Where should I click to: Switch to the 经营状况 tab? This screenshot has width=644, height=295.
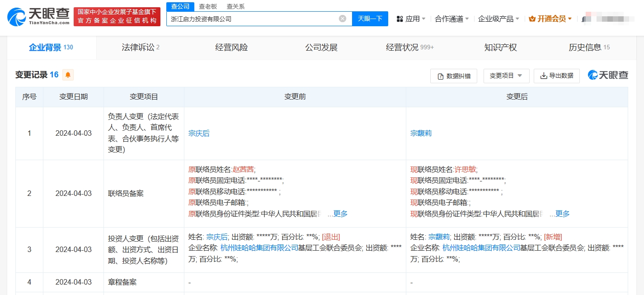[410, 48]
